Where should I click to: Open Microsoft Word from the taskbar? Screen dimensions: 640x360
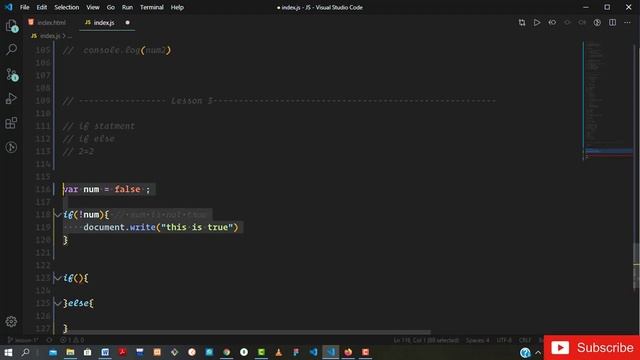pyautogui.click(x=105, y=352)
